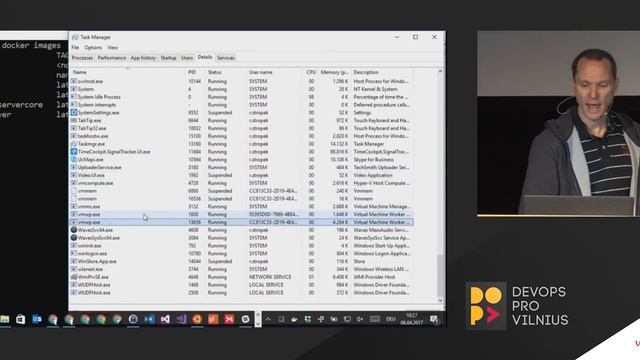Select the taskhostw.exe process row
The height and width of the screenshot is (360, 640).
point(242,136)
